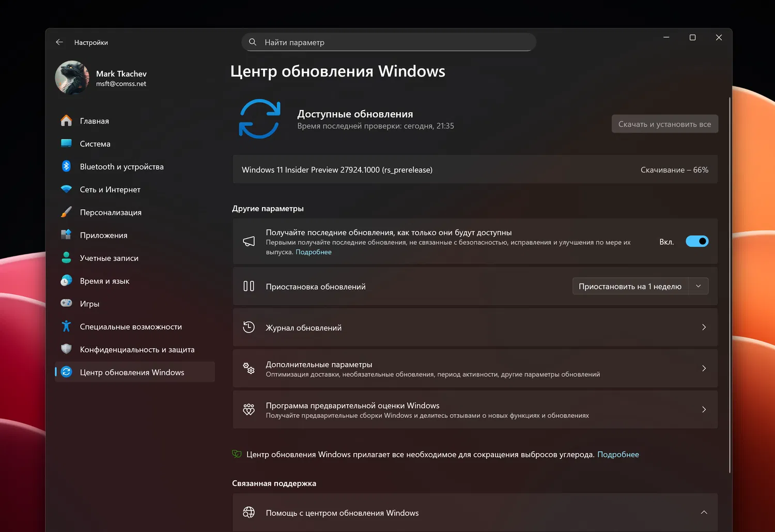Disable receiving updates as soon as available
This screenshot has width=775, height=532.
[x=697, y=241]
